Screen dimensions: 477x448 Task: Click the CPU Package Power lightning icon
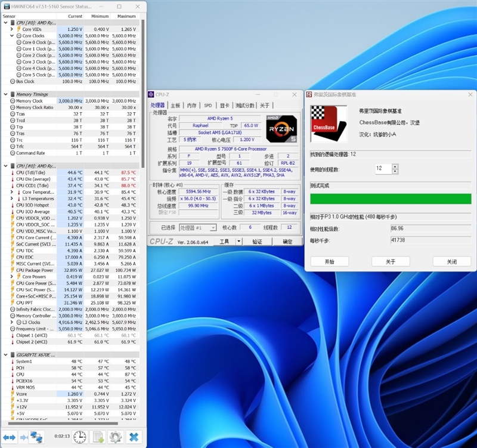tap(13, 270)
